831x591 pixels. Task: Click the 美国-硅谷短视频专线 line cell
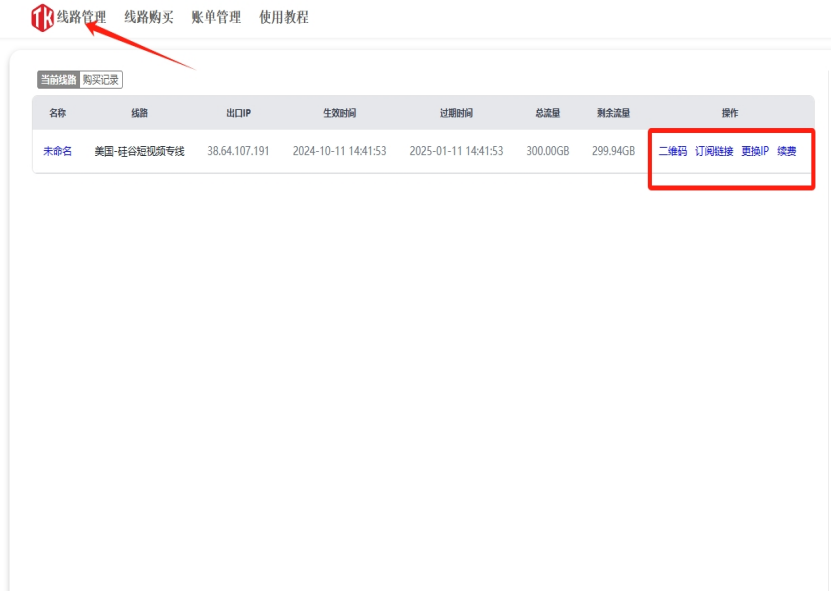click(139, 152)
